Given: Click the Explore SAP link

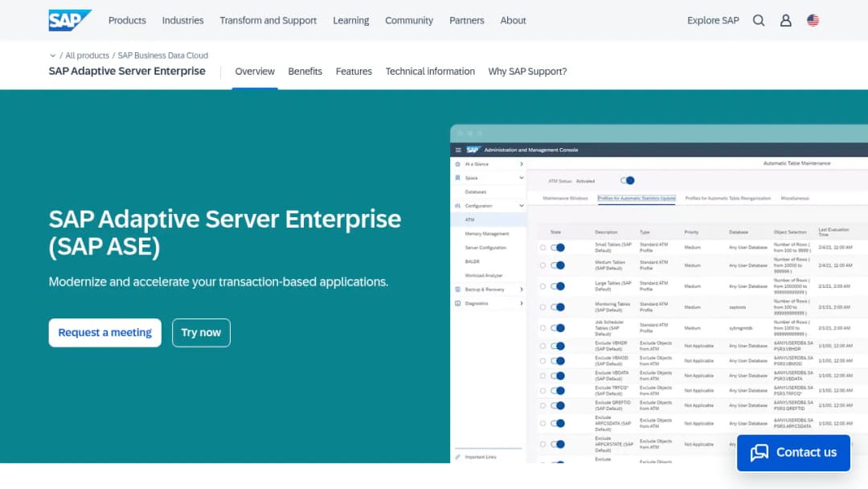Looking at the screenshot, I should pos(713,20).
